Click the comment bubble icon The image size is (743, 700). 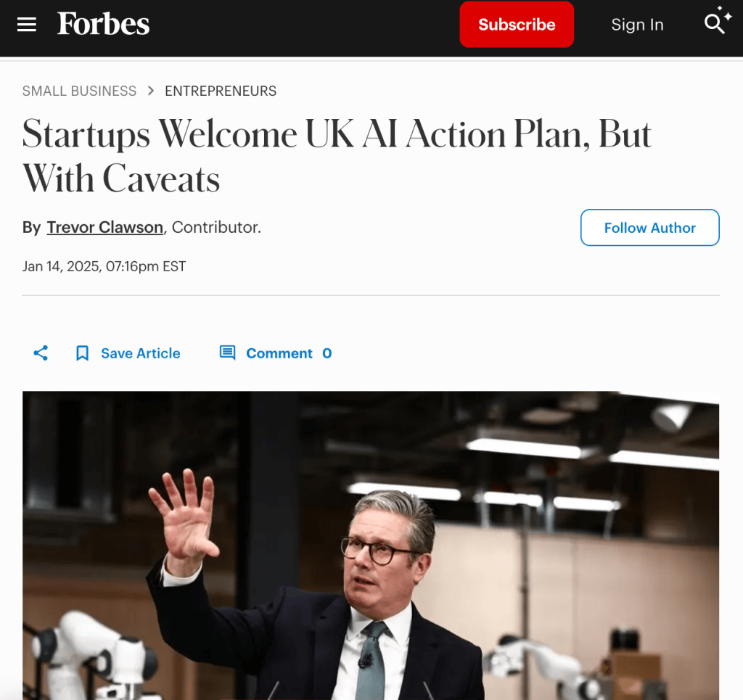(x=228, y=353)
